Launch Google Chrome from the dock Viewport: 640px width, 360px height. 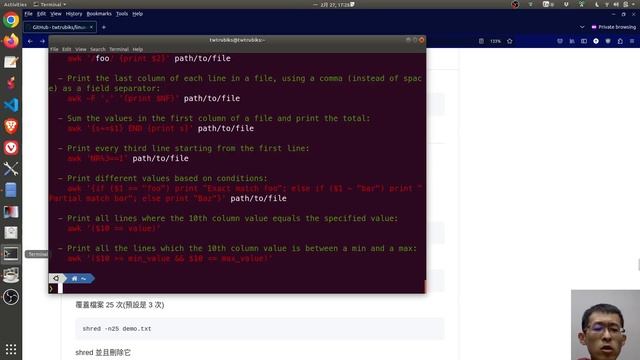11,20
